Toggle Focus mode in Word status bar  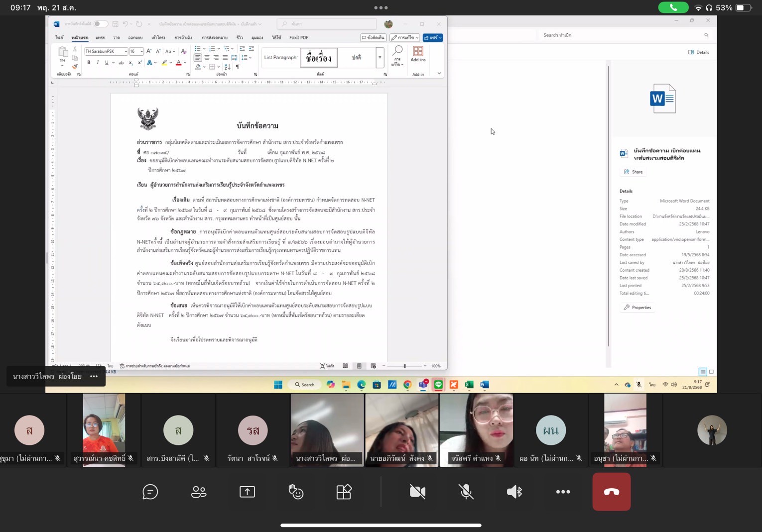327,366
